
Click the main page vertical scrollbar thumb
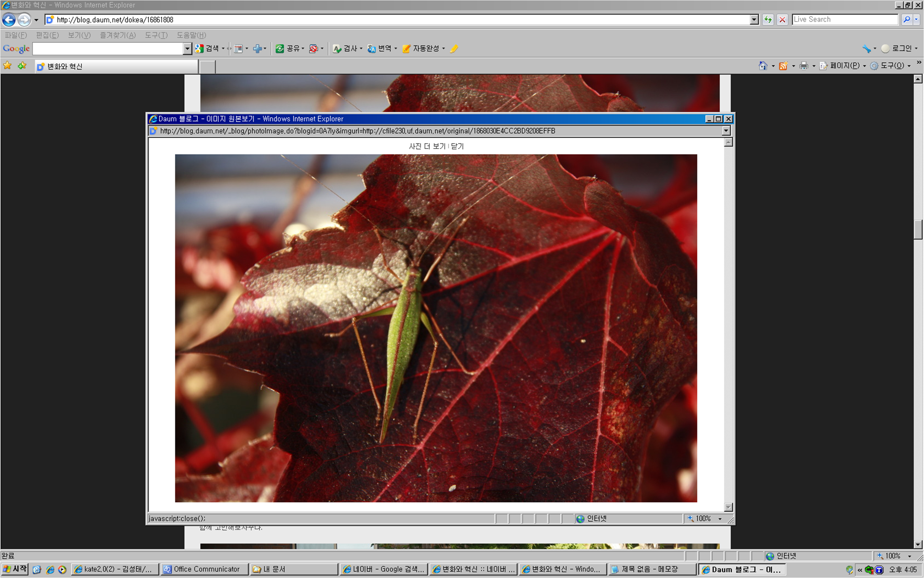click(918, 230)
